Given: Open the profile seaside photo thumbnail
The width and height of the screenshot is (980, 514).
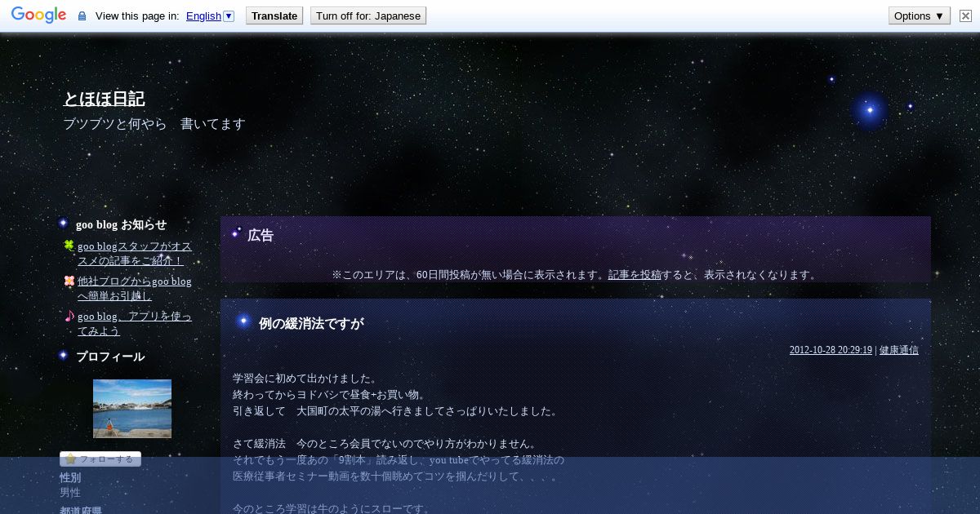Looking at the screenshot, I should (x=132, y=409).
